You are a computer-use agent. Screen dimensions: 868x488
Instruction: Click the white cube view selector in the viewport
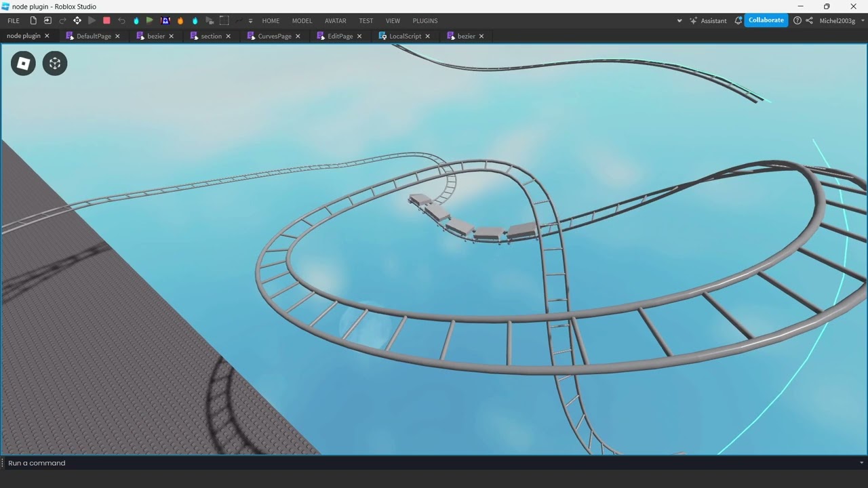pos(23,63)
